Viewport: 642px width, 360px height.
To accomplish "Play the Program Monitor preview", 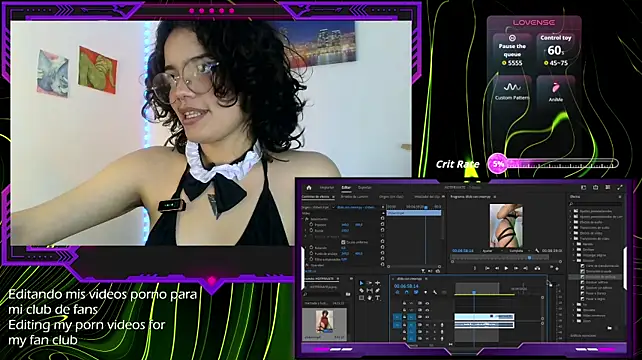I will click(x=506, y=268).
